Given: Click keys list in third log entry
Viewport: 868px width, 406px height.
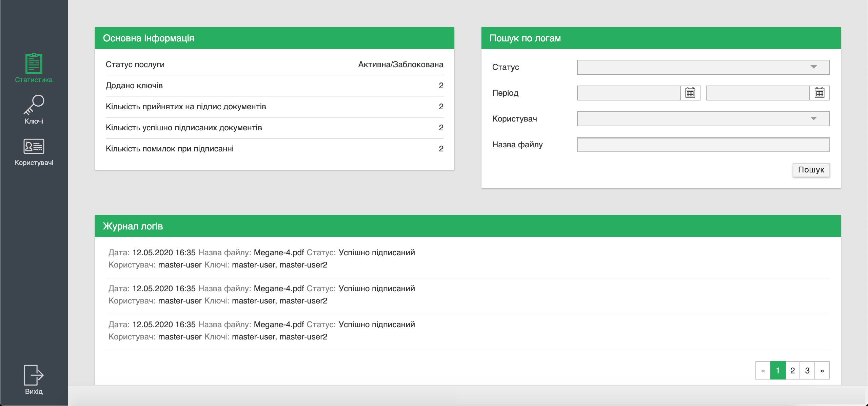Looking at the screenshot, I should pyautogui.click(x=280, y=337).
